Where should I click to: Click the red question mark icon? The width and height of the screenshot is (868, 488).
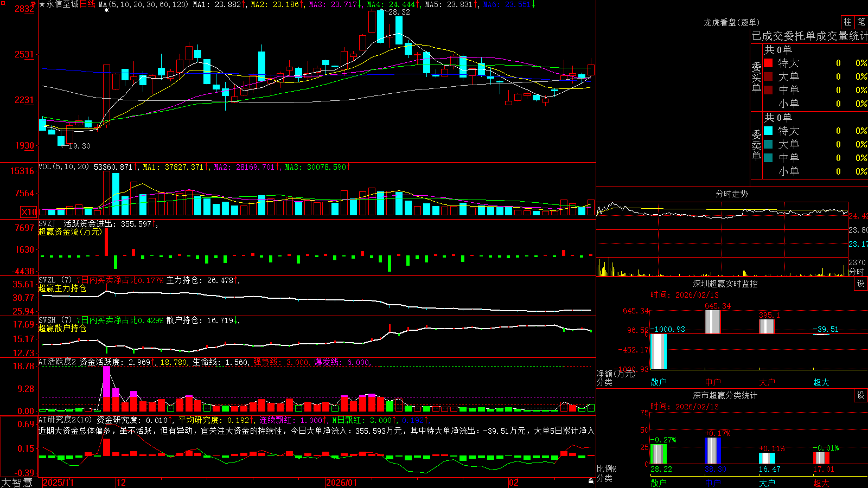point(33,4)
